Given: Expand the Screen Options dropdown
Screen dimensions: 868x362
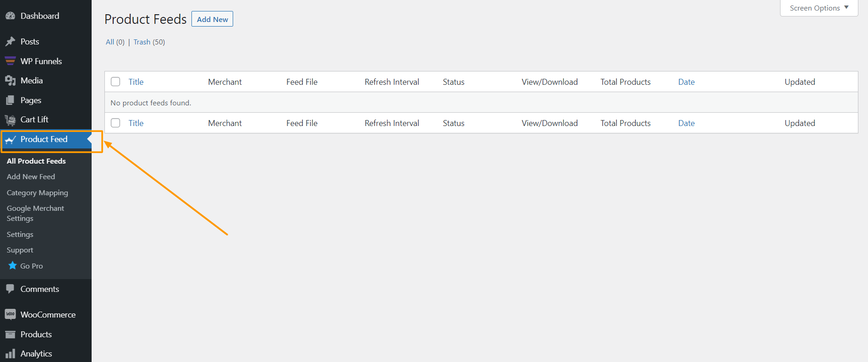Looking at the screenshot, I should tap(819, 8).
